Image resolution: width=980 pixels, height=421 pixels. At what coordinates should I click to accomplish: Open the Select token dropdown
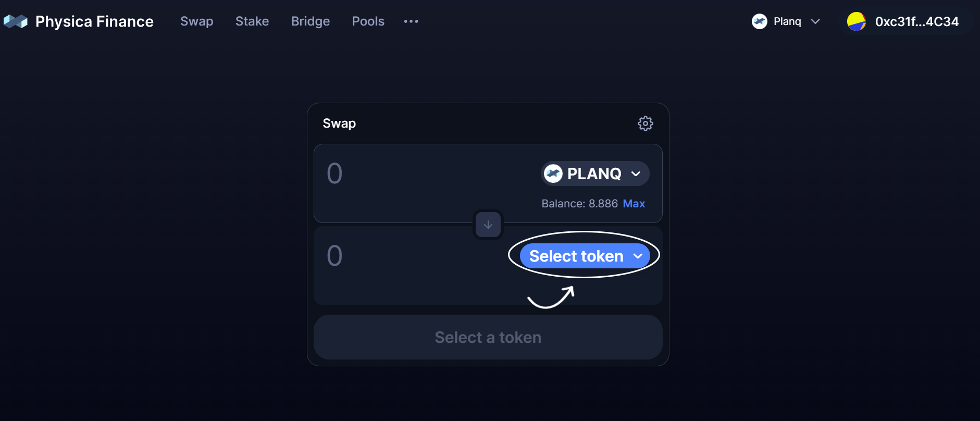click(x=585, y=256)
